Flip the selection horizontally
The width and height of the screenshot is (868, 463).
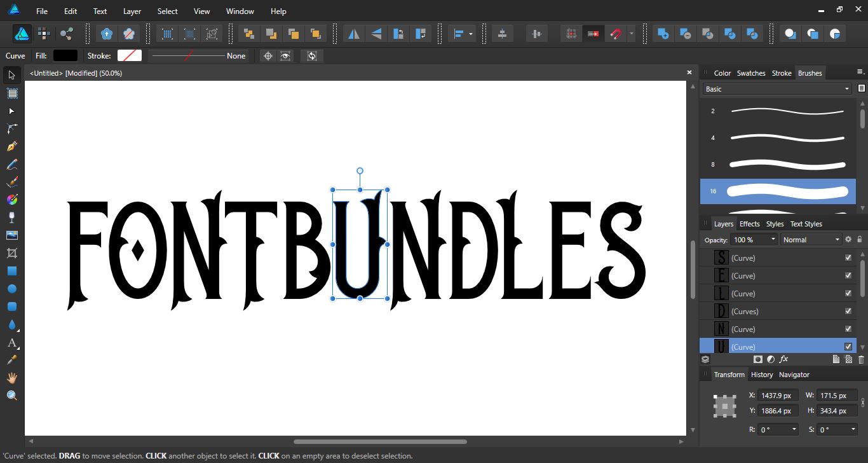pyautogui.click(x=354, y=34)
